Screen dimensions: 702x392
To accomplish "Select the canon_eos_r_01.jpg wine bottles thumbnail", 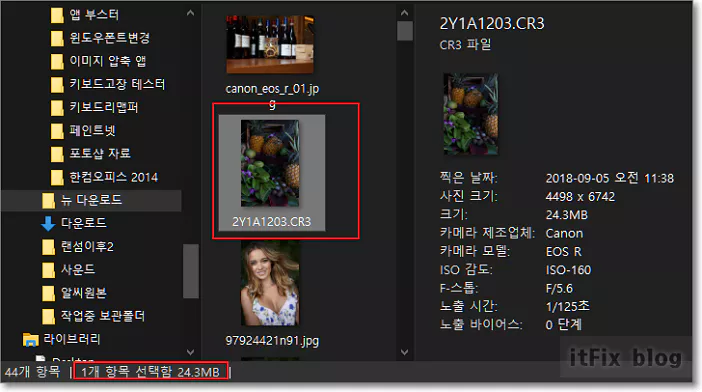I will [x=270, y=44].
